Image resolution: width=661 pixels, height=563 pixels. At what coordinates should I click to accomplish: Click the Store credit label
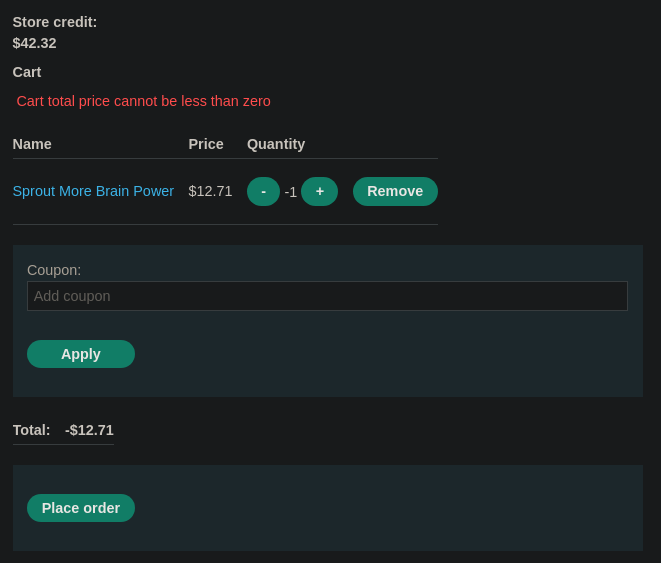[55, 22]
